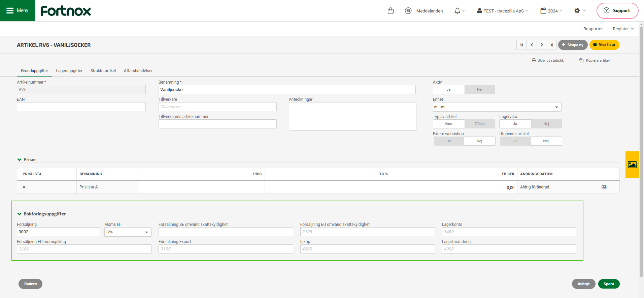644x298 pixels.
Task: Click price history chart icon for Prislista A
Action: pyautogui.click(x=604, y=187)
